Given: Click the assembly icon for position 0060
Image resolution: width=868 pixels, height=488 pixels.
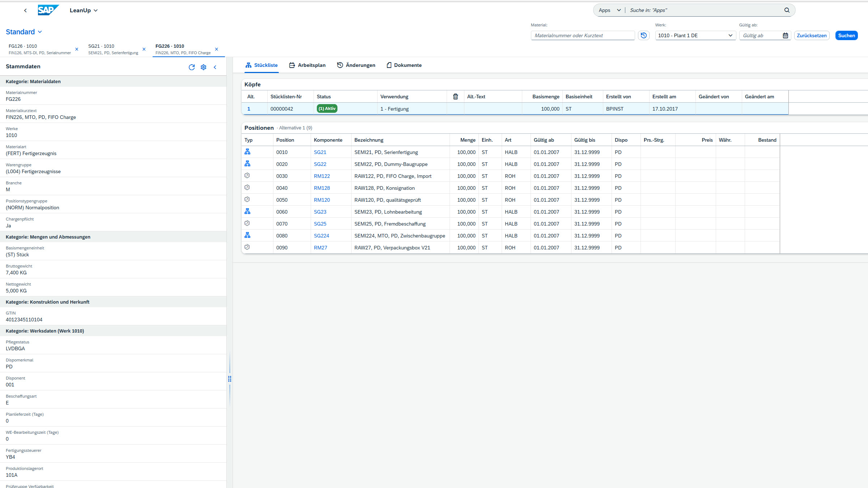Looking at the screenshot, I should click(x=247, y=211).
